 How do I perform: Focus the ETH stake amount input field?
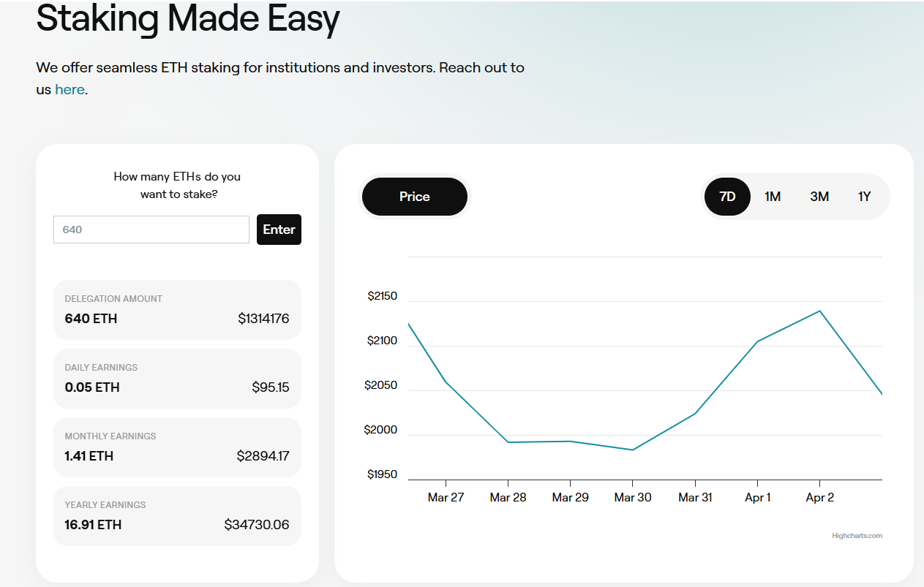click(x=151, y=230)
